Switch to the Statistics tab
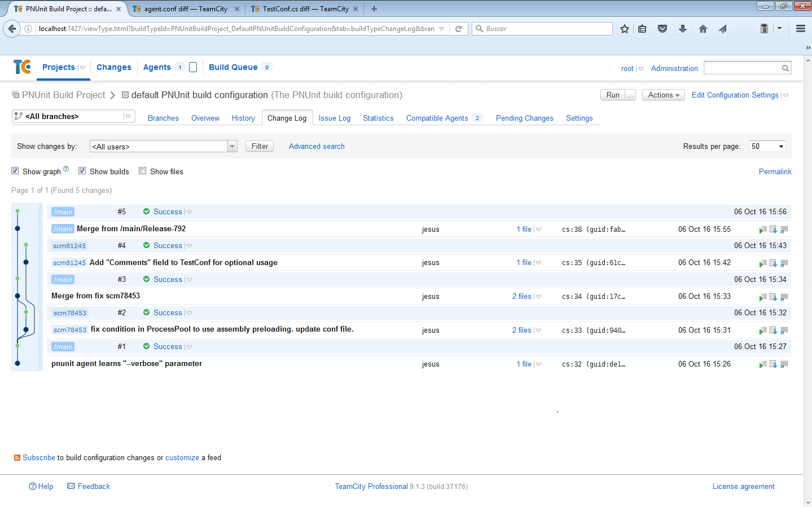The height and width of the screenshot is (507, 812). click(x=378, y=118)
